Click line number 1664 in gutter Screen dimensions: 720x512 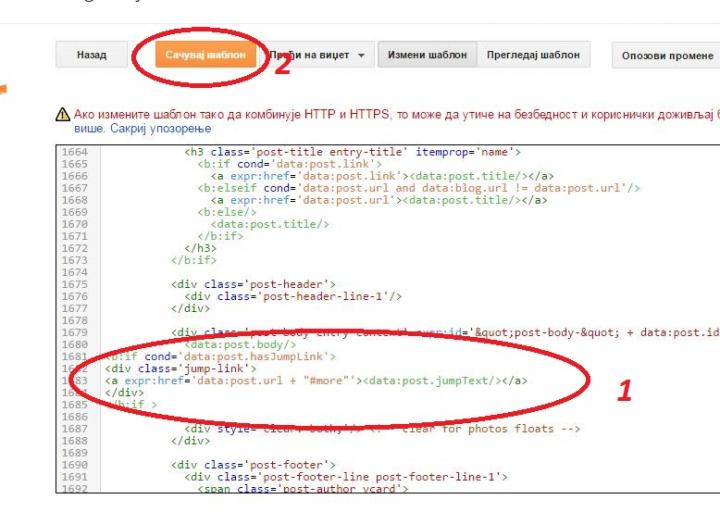[74, 152]
